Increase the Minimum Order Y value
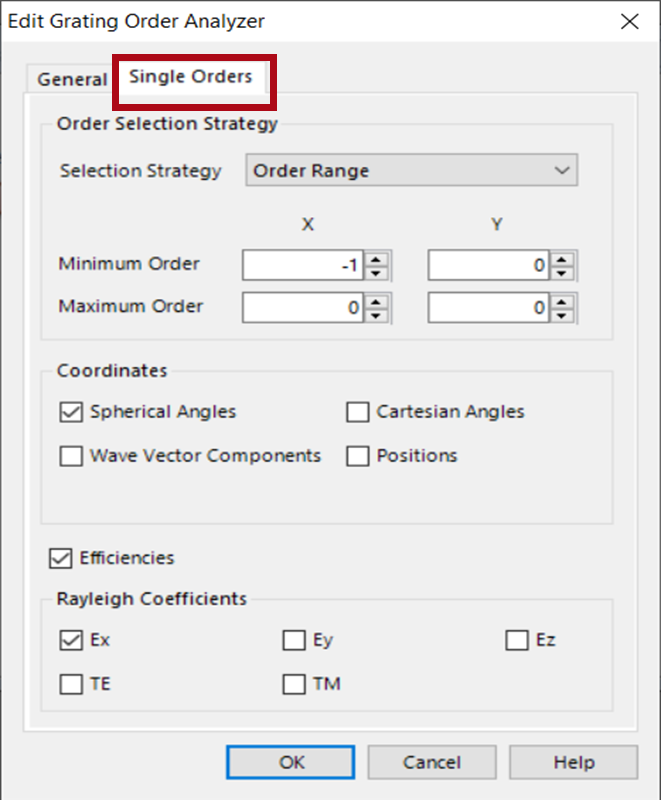Image resolution: width=661 pixels, height=800 pixels. pyautogui.click(x=562, y=259)
